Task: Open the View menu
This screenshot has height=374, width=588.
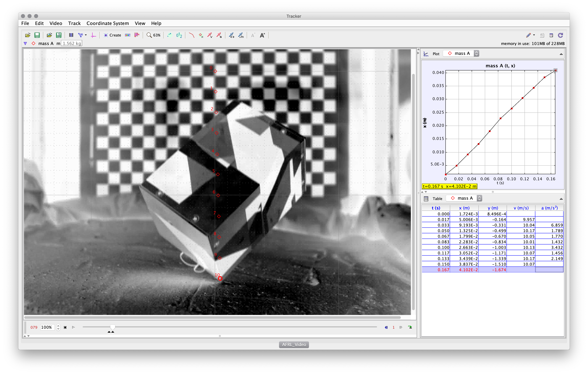Action: click(140, 23)
